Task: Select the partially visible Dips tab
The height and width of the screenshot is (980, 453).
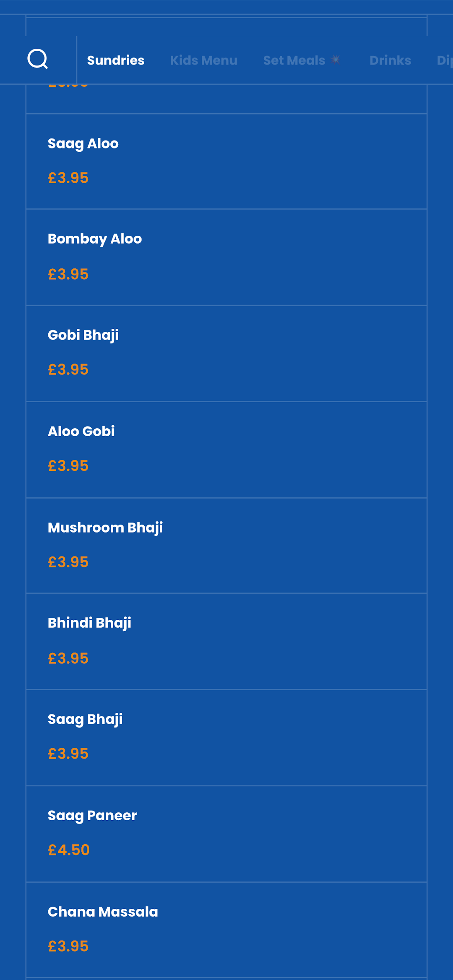Action: (x=445, y=60)
